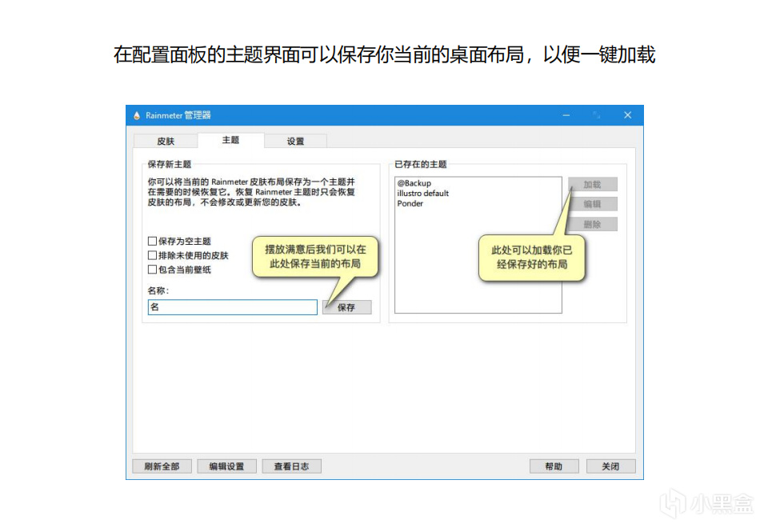Select @Backup in existing themes list
Screen dimensions: 776x532
[414, 183]
